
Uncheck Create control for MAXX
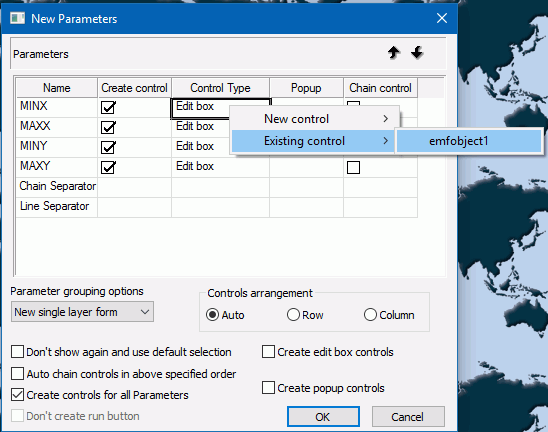coord(108,127)
